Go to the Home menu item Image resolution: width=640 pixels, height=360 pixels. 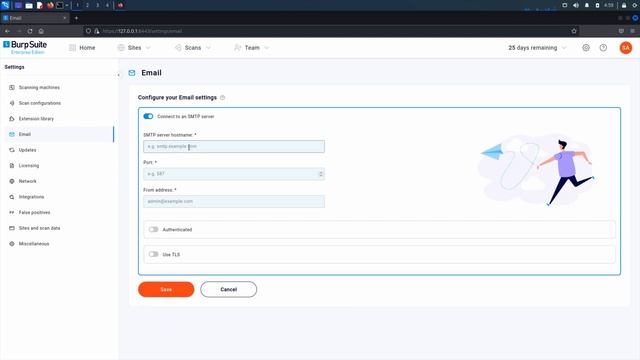(82, 48)
